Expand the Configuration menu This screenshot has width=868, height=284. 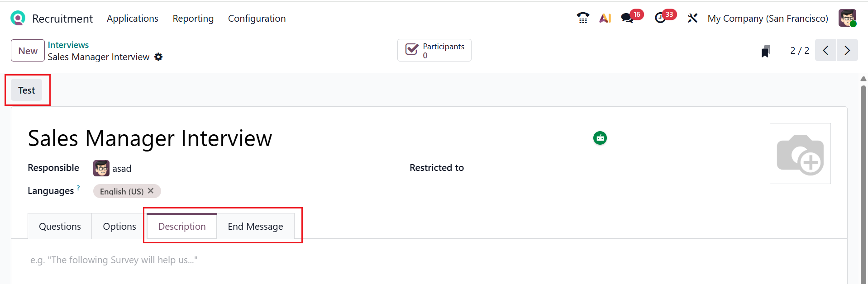pos(257,19)
